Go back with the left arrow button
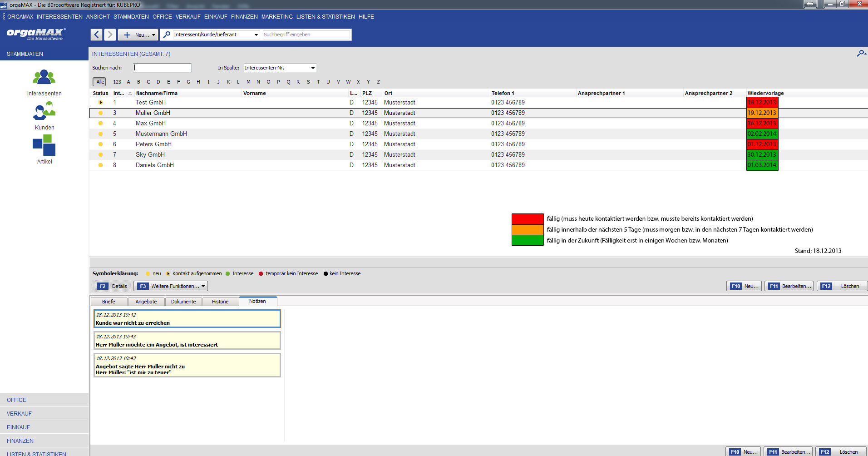Viewport: 868px width, 456px height. tap(96, 35)
